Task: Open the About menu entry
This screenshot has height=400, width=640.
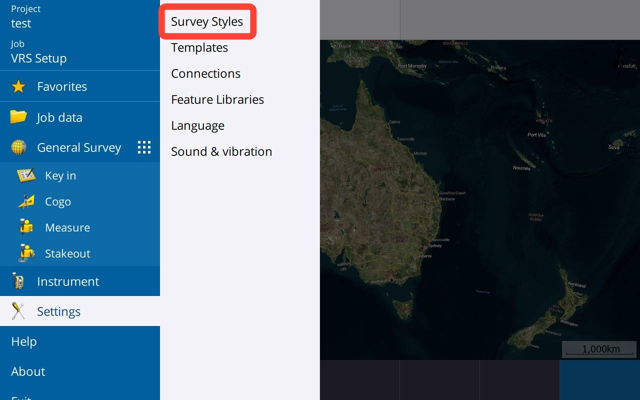Action: (28, 371)
